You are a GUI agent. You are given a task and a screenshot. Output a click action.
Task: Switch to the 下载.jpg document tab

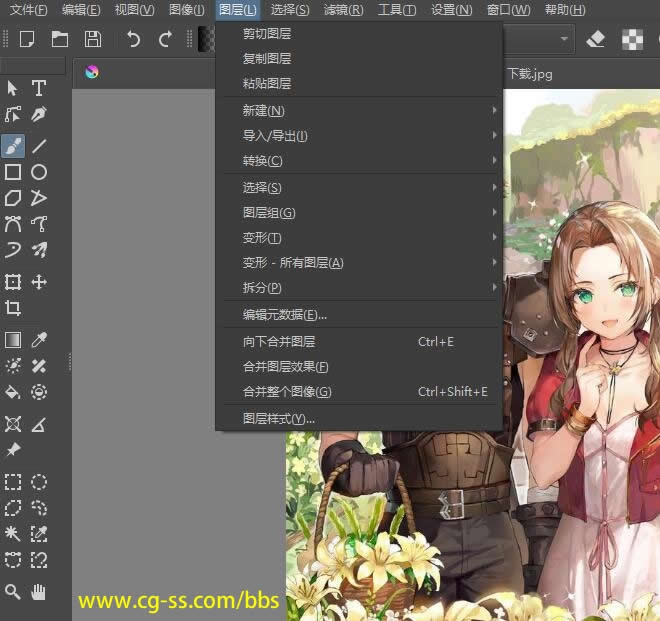pyautogui.click(x=529, y=74)
